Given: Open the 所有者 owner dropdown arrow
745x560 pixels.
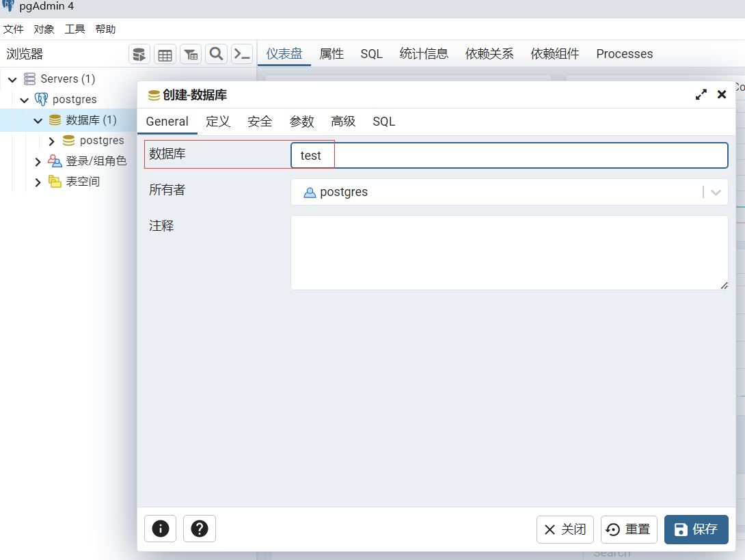Looking at the screenshot, I should (x=716, y=192).
